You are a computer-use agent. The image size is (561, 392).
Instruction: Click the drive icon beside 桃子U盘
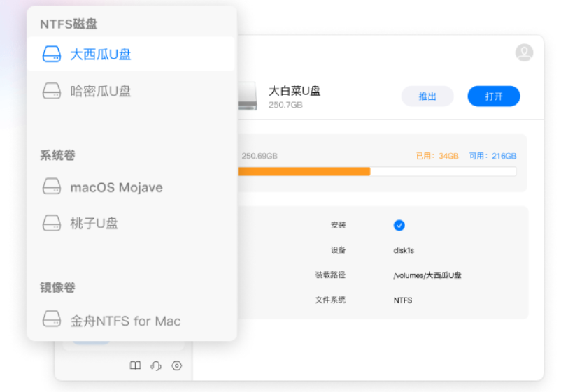(x=52, y=223)
